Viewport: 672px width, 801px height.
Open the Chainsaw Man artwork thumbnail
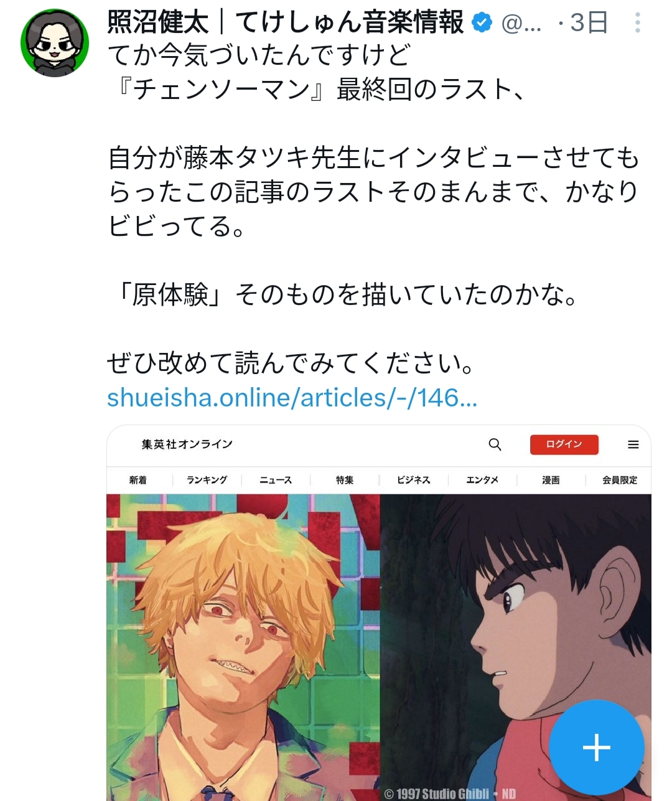(x=243, y=647)
